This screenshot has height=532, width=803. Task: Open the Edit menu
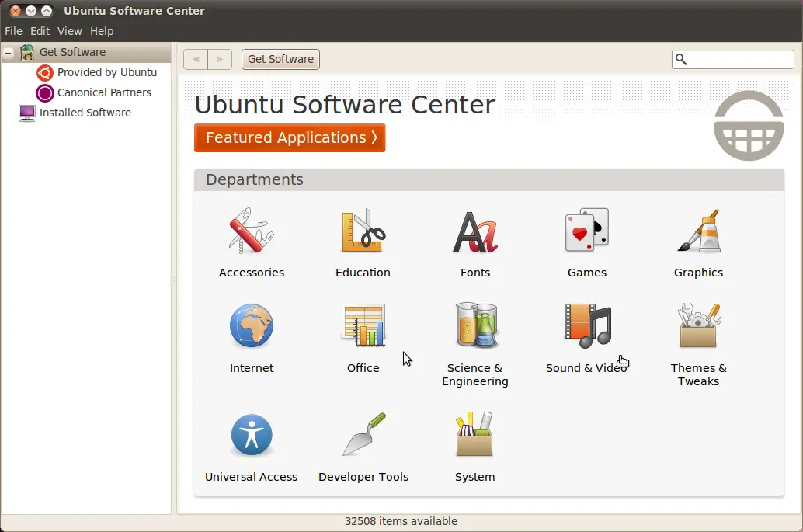click(x=40, y=31)
